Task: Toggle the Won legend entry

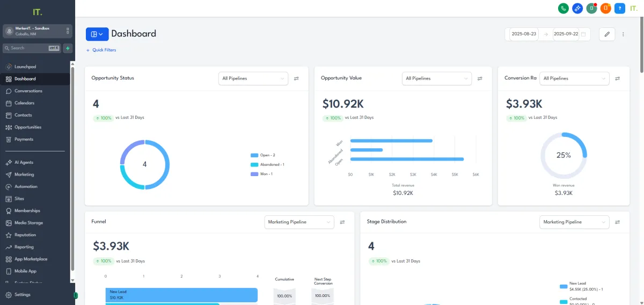Action: (262, 174)
